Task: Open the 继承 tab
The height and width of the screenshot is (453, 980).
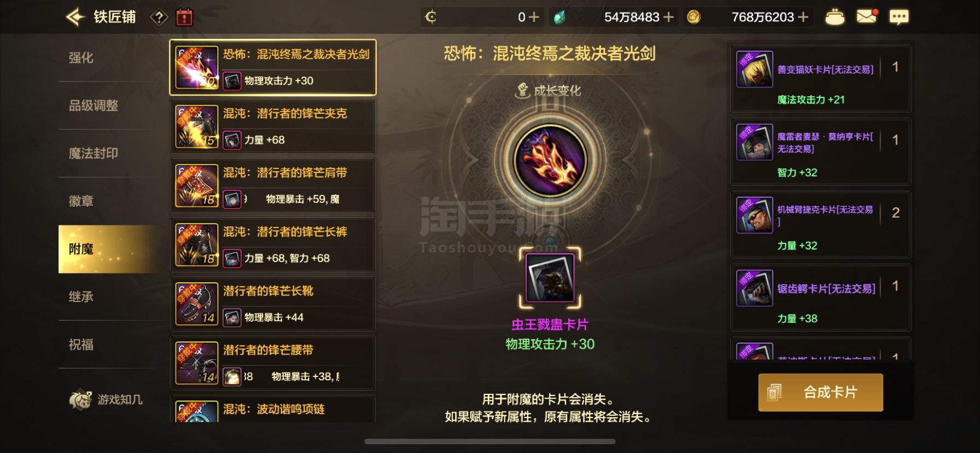Action: pyautogui.click(x=81, y=297)
